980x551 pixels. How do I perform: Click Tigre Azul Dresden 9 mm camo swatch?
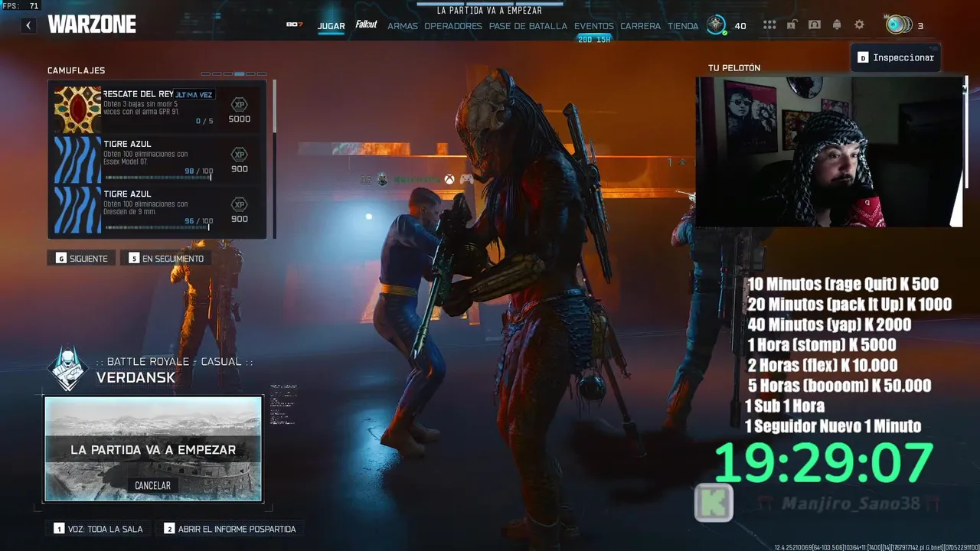[x=77, y=210]
